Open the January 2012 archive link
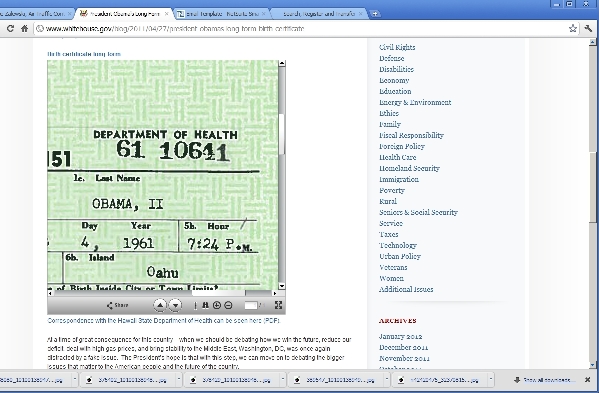 tap(400, 336)
